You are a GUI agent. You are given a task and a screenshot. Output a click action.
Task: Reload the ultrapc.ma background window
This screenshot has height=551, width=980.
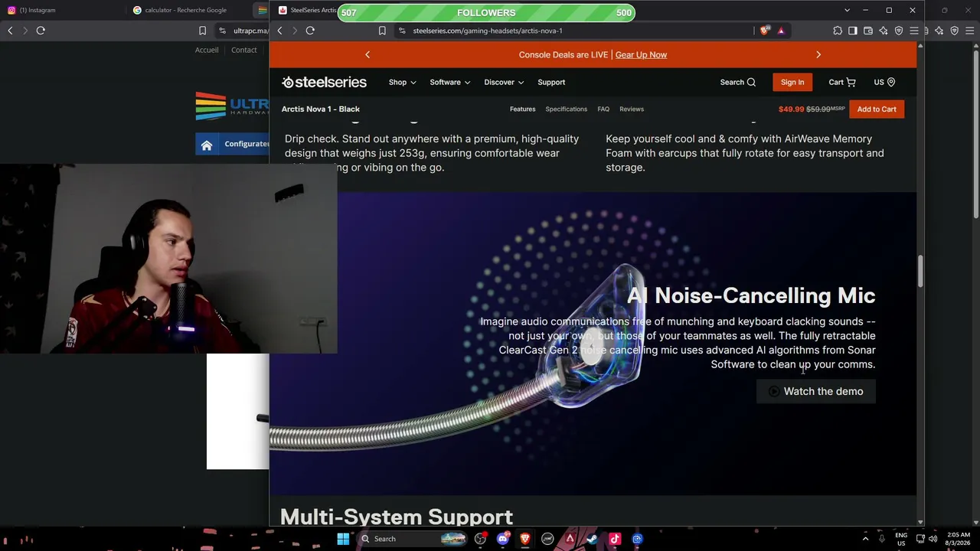pyautogui.click(x=41, y=31)
